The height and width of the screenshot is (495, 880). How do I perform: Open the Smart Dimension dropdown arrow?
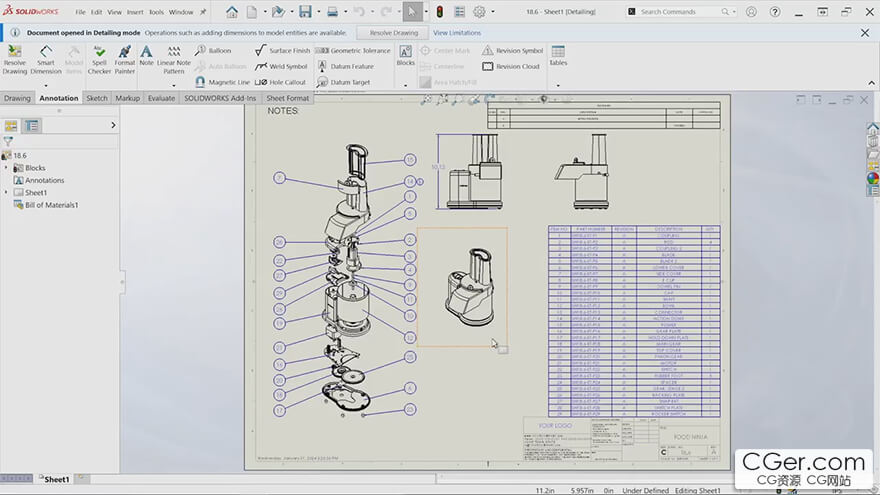pos(45,85)
